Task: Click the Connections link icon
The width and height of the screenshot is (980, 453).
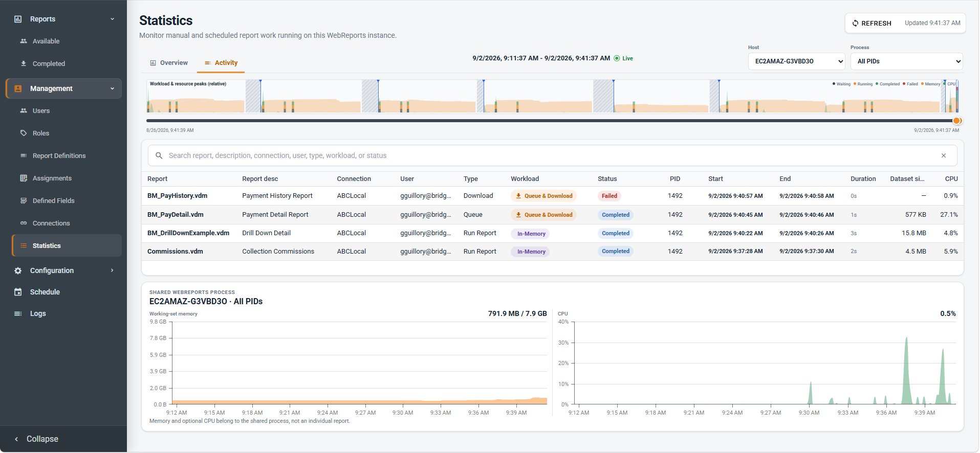Action: coord(24,223)
